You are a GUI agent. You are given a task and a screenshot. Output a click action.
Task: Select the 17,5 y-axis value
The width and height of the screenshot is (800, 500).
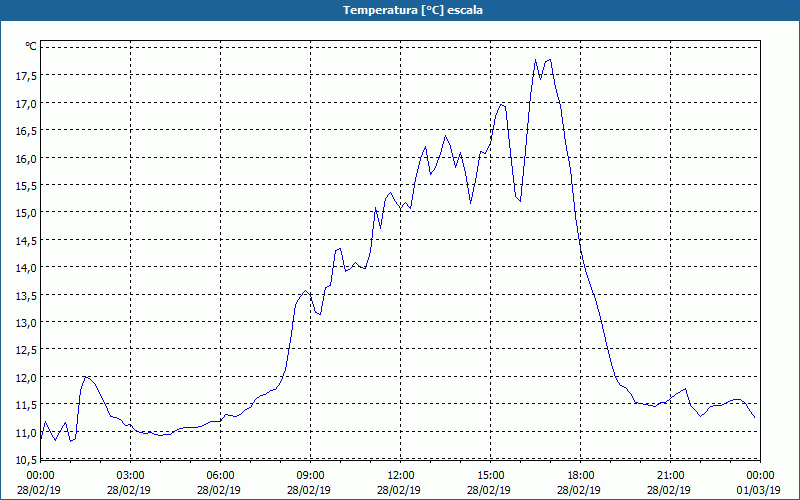tap(26, 76)
